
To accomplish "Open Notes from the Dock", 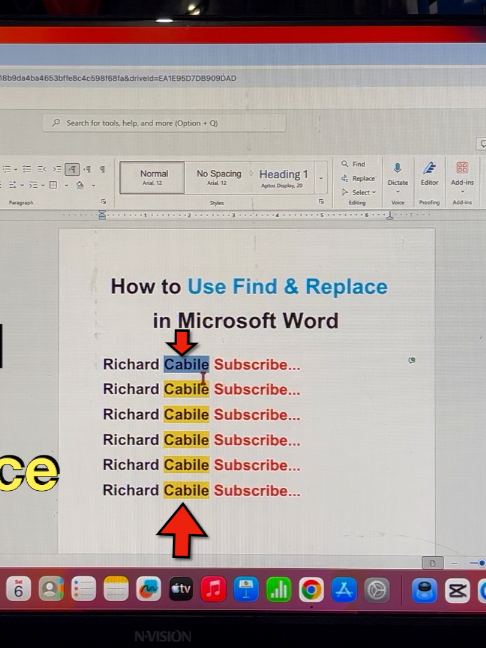I will pos(116,589).
